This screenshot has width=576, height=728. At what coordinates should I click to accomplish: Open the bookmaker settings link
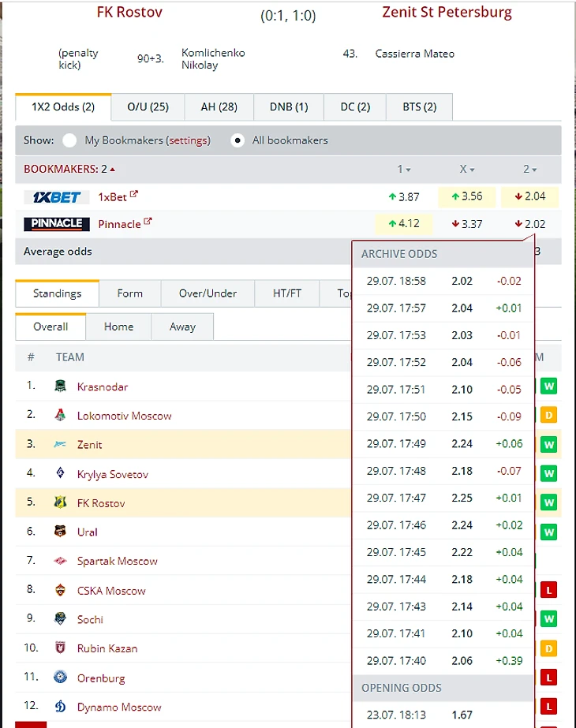189,140
